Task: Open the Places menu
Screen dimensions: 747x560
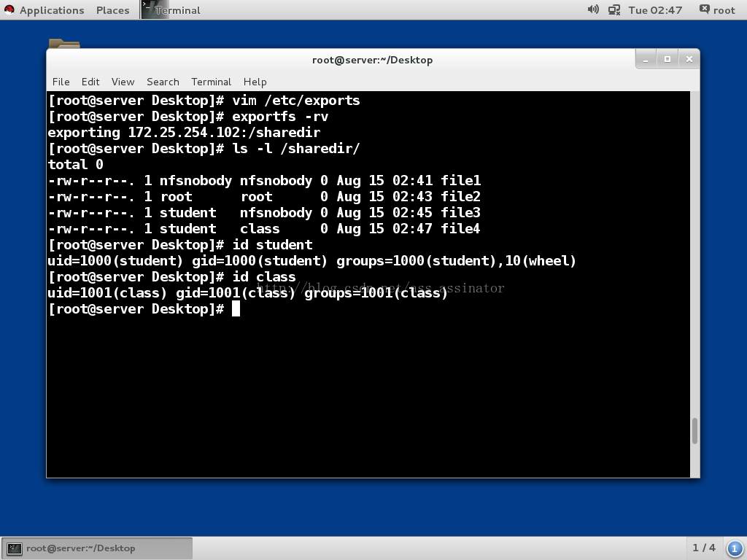Action: (112, 10)
